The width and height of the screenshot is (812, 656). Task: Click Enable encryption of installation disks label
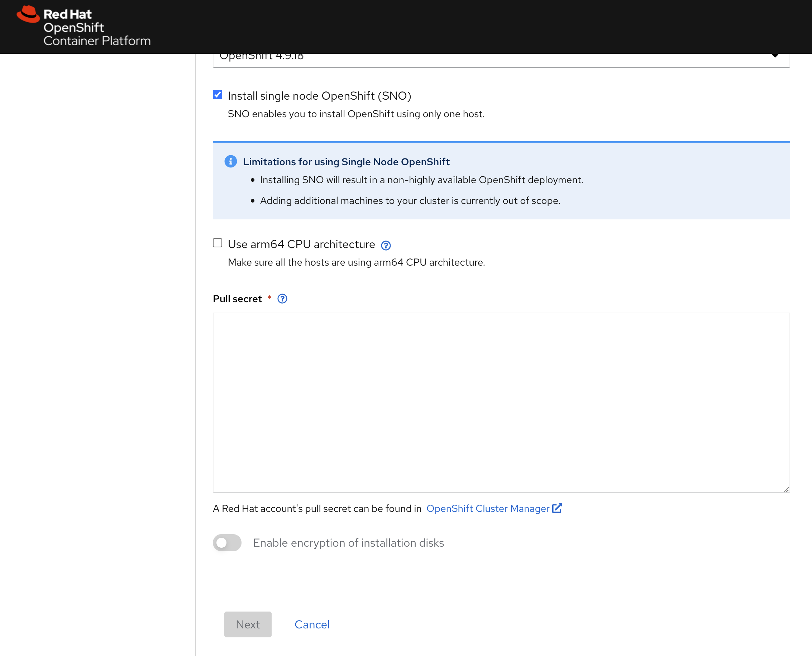pyautogui.click(x=348, y=543)
